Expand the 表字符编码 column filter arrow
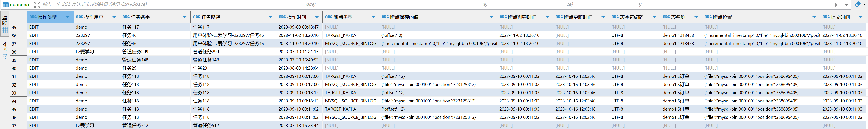This screenshot has height=129, width=868. [x=654, y=17]
